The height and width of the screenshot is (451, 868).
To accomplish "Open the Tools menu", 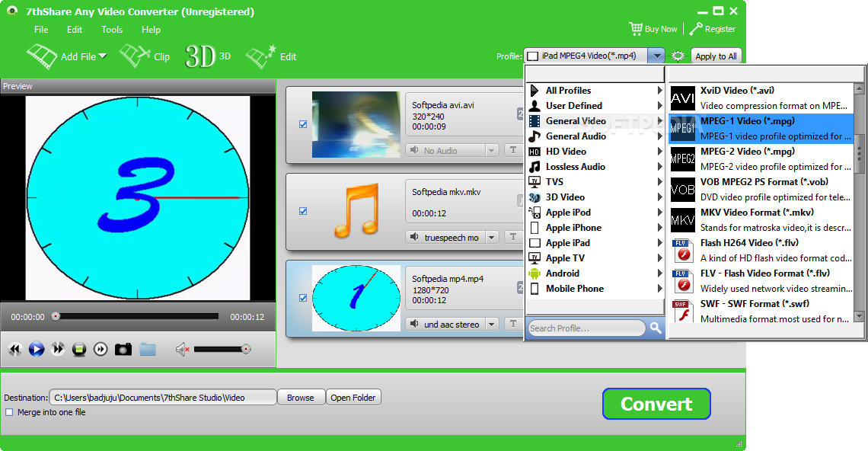I will 112,30.
